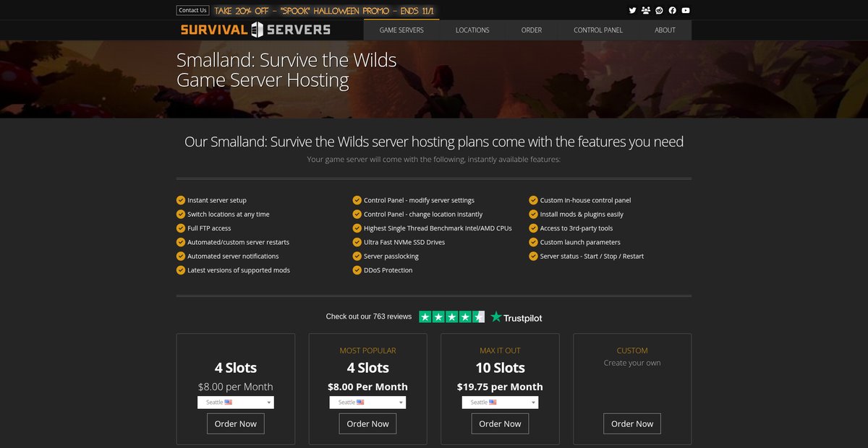
Task: Click the '10 Slots' plan heading
Action: click(x=500, y=368)
